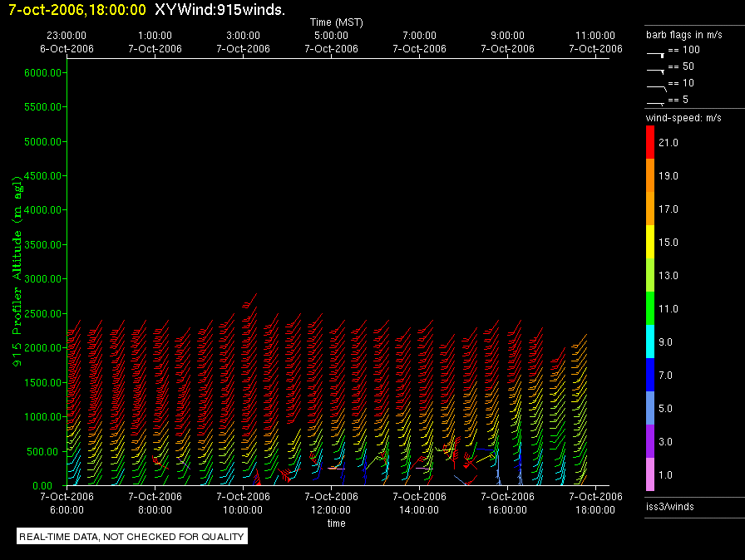Pick the red 21.0 wind-speed color swatch
Viewport: 745px width, 560px height.
(650, 143)
